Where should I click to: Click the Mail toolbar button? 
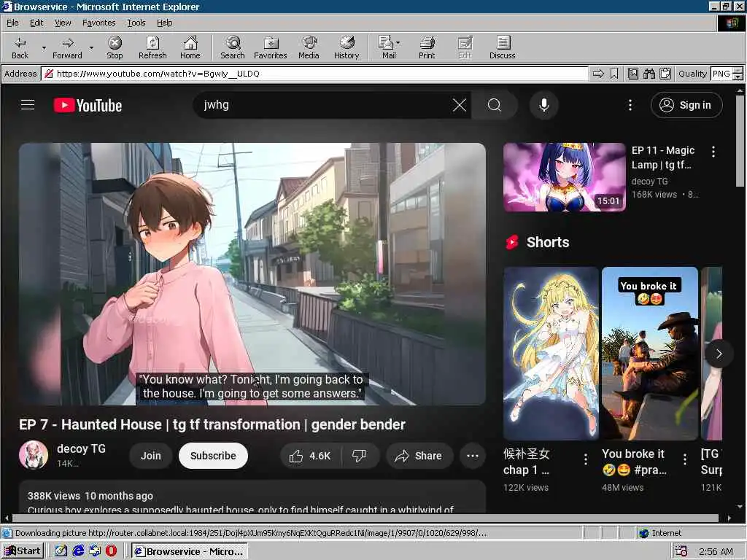[389, 47]
